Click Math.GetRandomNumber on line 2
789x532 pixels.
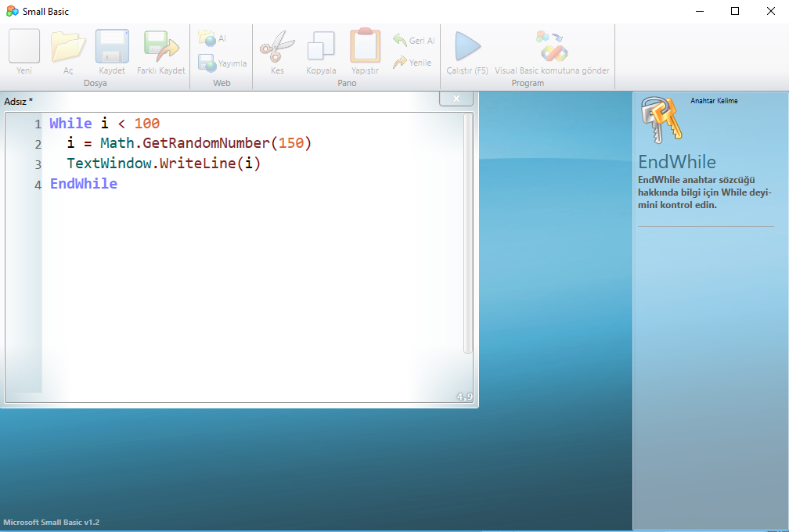(x=186, y=143)
